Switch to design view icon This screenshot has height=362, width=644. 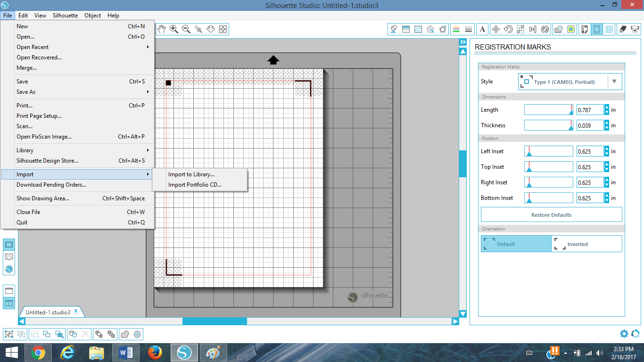coord(9,244)
